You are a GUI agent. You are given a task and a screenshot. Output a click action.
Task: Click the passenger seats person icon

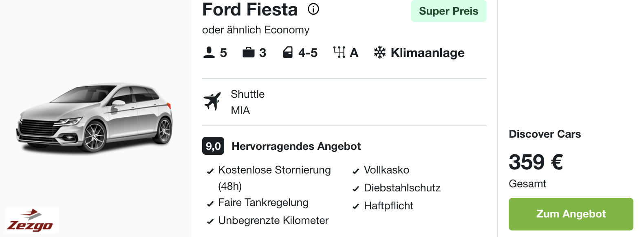tap(209, 53)
